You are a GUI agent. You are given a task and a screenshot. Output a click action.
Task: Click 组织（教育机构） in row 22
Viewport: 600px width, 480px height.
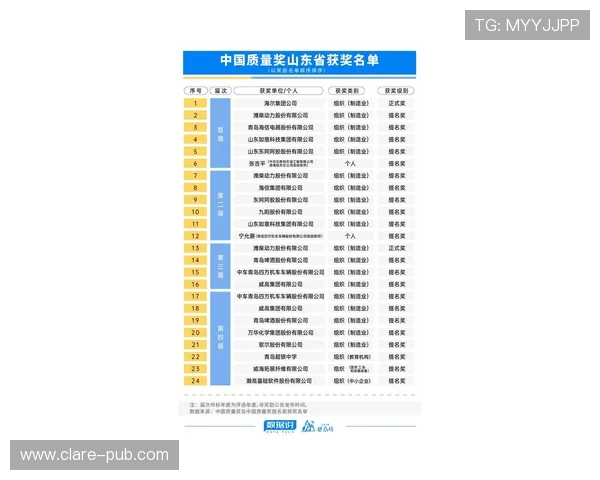point(352,357)
